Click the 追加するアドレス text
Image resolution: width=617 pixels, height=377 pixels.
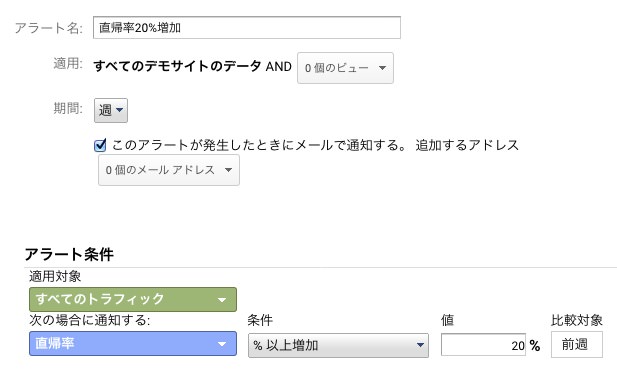click(x=467, y=145)
